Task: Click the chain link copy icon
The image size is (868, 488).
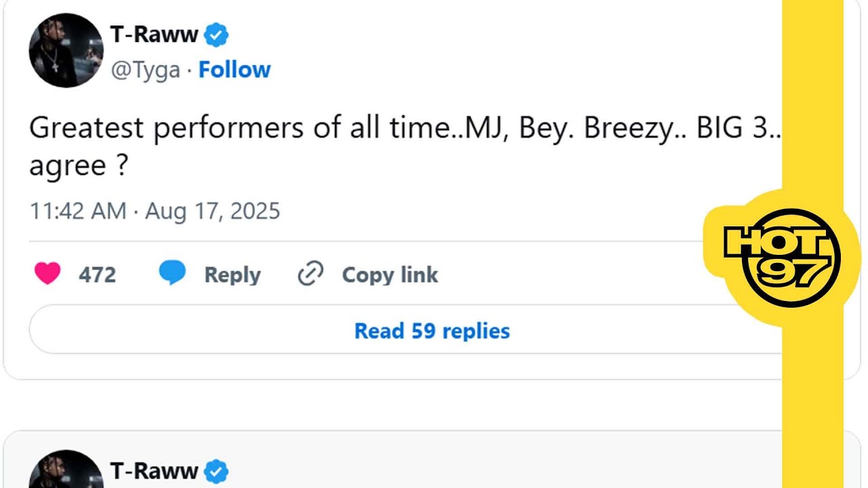Action: (311, 274)
